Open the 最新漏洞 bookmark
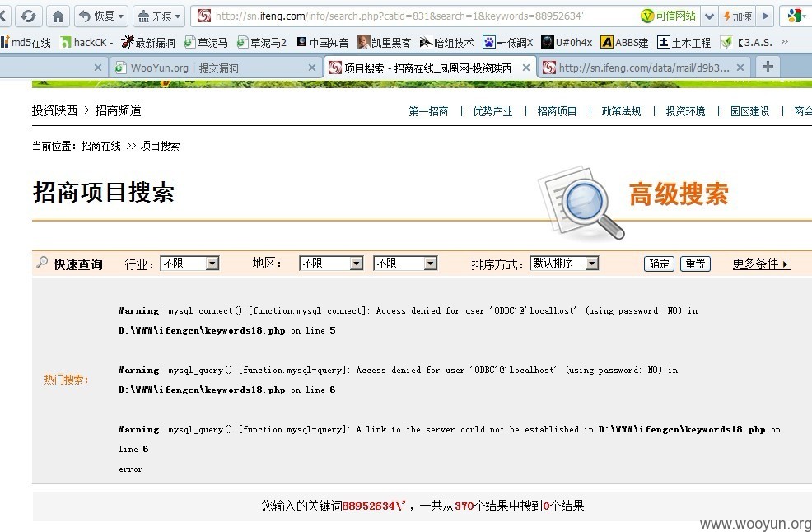The height and width of the screenshot is (532, 812). pos(147,43)
